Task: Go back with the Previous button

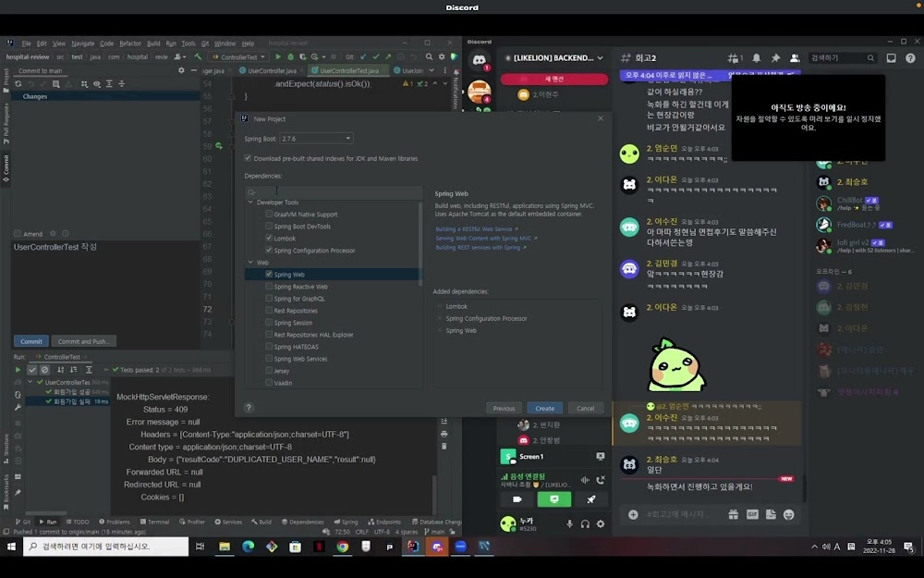Action: tap(504, 408)
